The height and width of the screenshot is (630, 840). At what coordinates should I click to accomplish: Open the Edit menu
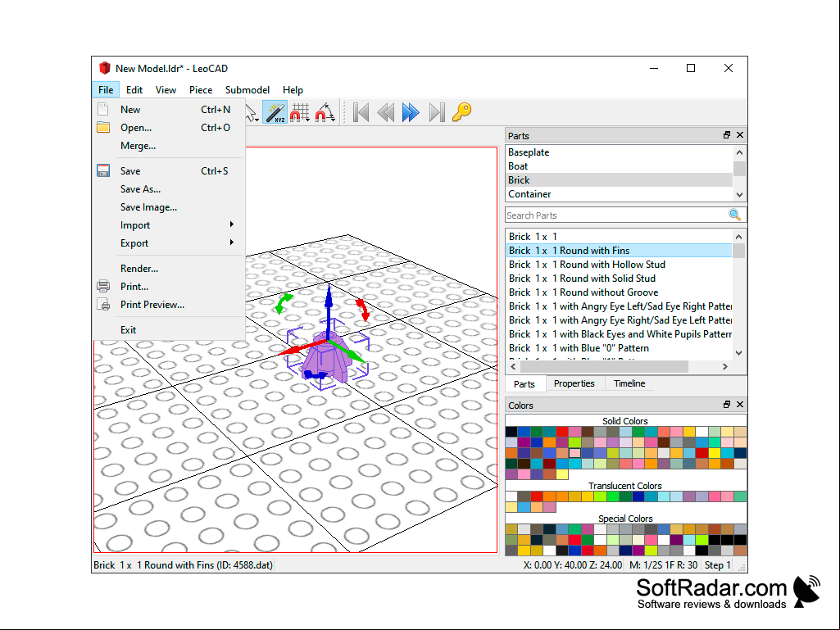[x=134, y=90]
